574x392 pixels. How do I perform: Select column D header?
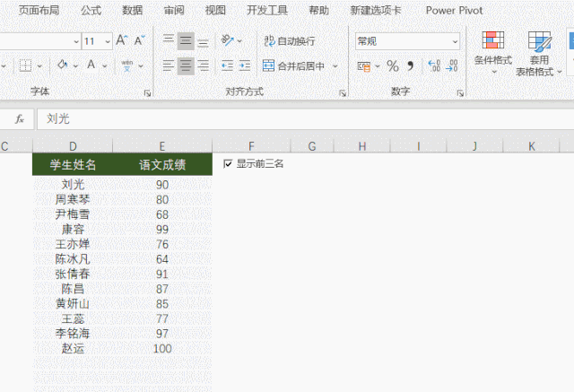coord(73,146)
